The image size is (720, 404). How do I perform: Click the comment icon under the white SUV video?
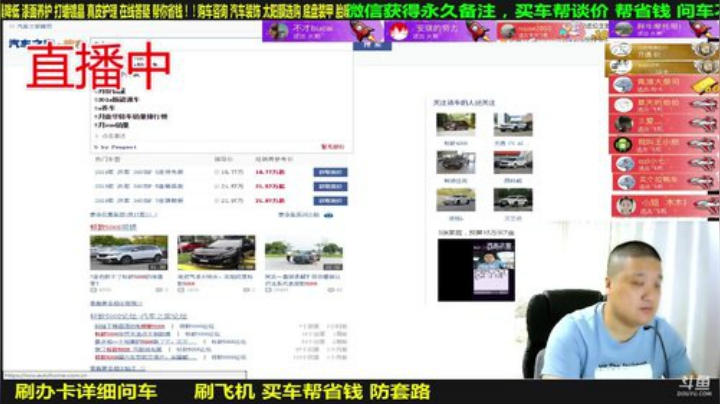click(159, 290)
